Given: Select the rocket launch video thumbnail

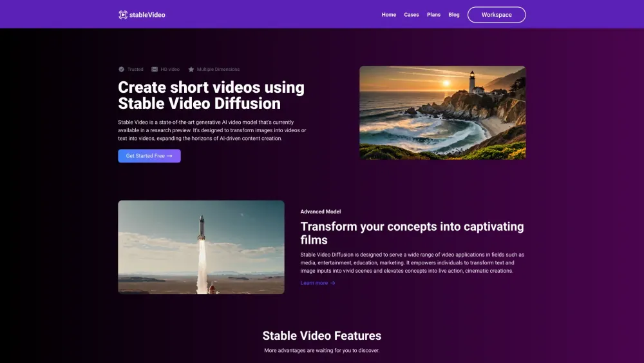Looking at the screenshot, I should (201, 247).
